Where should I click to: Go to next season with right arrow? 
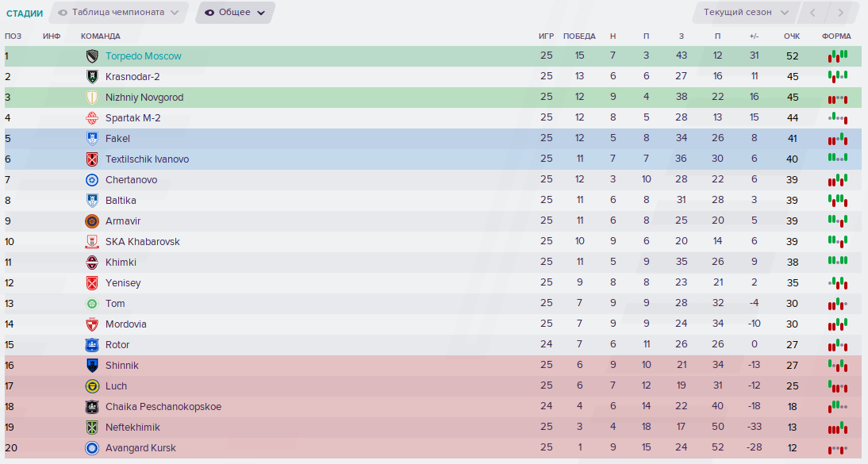pyautogui.click(x=841, y=12)
